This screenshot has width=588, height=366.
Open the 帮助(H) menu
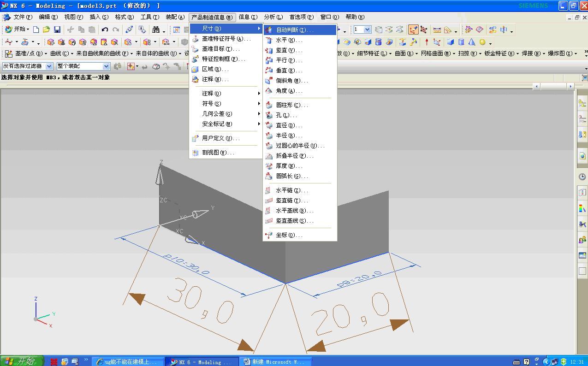[x=355, y=17]
